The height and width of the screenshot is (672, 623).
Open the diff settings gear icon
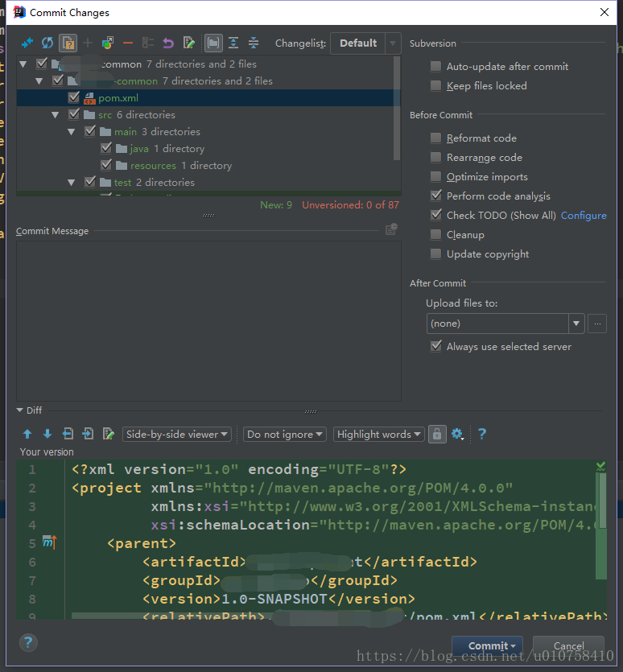coord(457,434)
